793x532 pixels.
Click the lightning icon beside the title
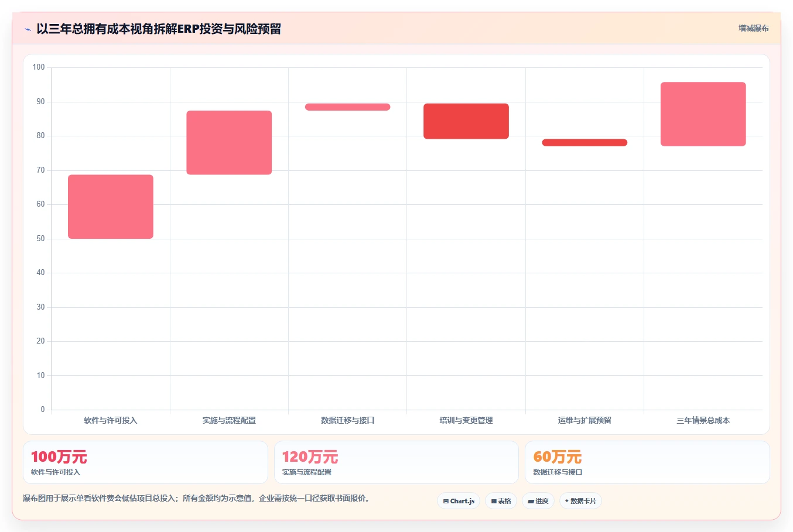pyautogui.click(x=28, y=29)
